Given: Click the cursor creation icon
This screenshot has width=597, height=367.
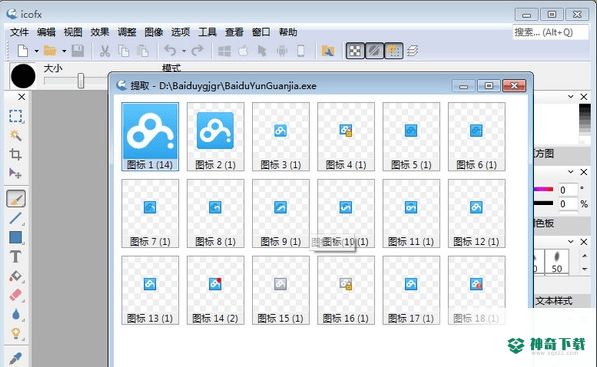Looking at the screenshot, I should [x=262, y=51].
